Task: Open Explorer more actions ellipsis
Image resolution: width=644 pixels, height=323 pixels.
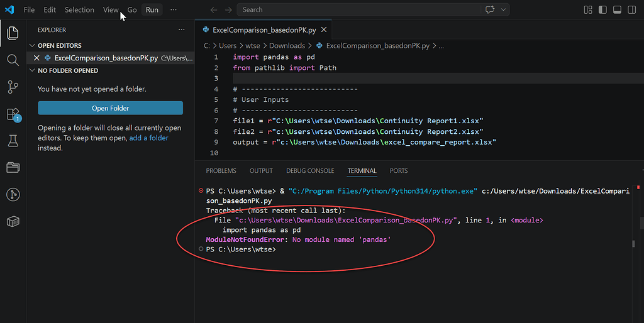Action: coord(182,30)
